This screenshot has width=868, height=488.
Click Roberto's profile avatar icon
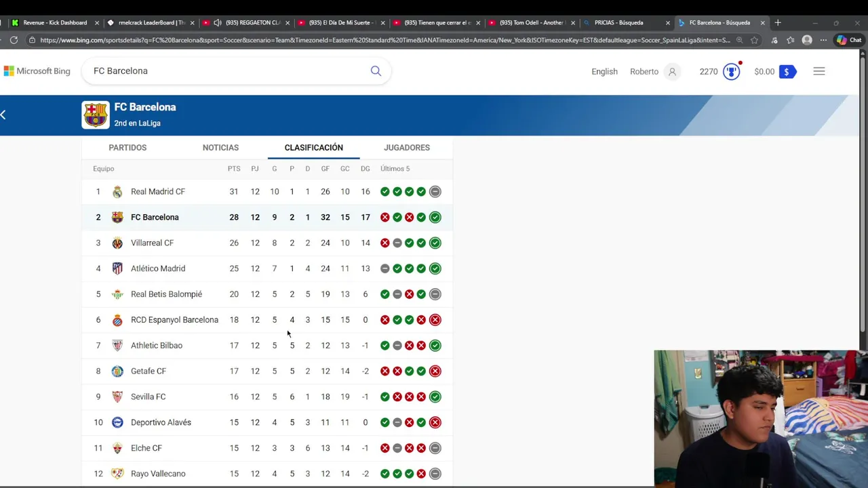672,71
